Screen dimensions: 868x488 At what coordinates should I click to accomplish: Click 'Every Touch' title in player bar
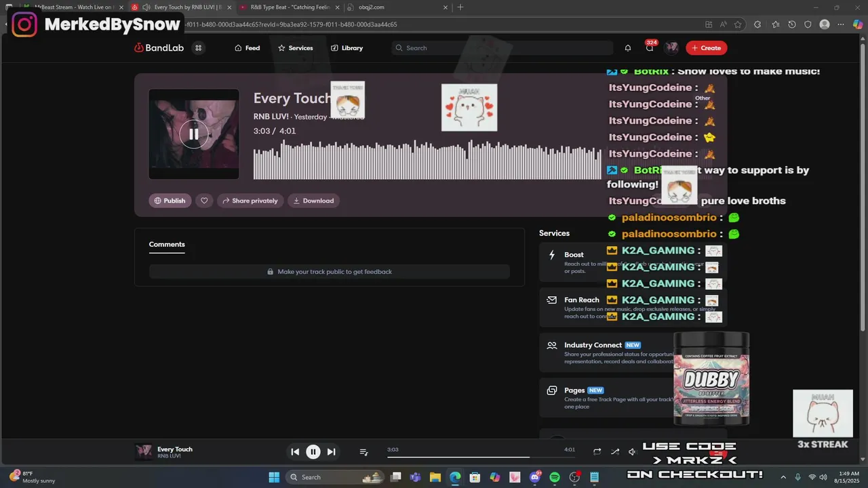point(175,449)
